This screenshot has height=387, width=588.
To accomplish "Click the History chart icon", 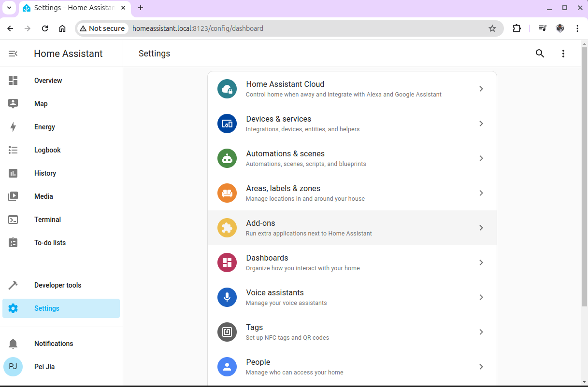I will (x=13, y=173).
